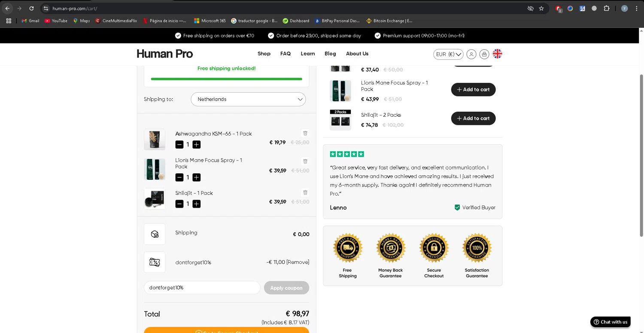Open Lion's Mane recommendation thumbnail
Viewport: 644px width, 333px height.
coord(340,91)
